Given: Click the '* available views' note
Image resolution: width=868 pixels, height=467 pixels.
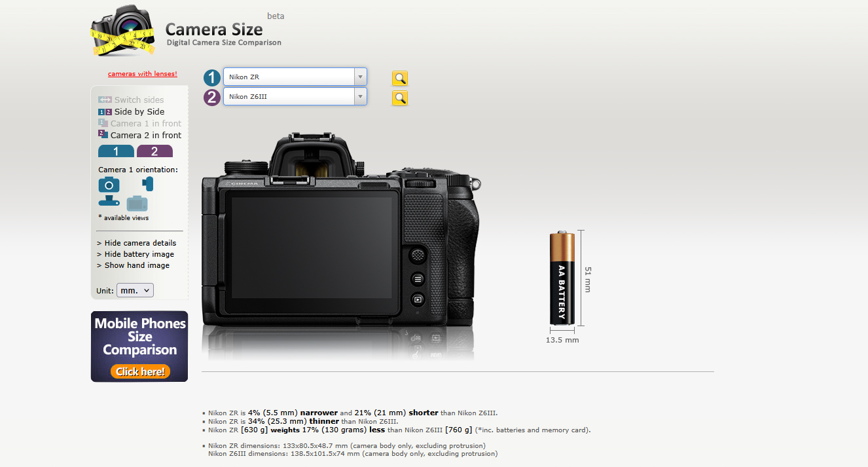Looking at the screenshot, I should coord(124,218).
